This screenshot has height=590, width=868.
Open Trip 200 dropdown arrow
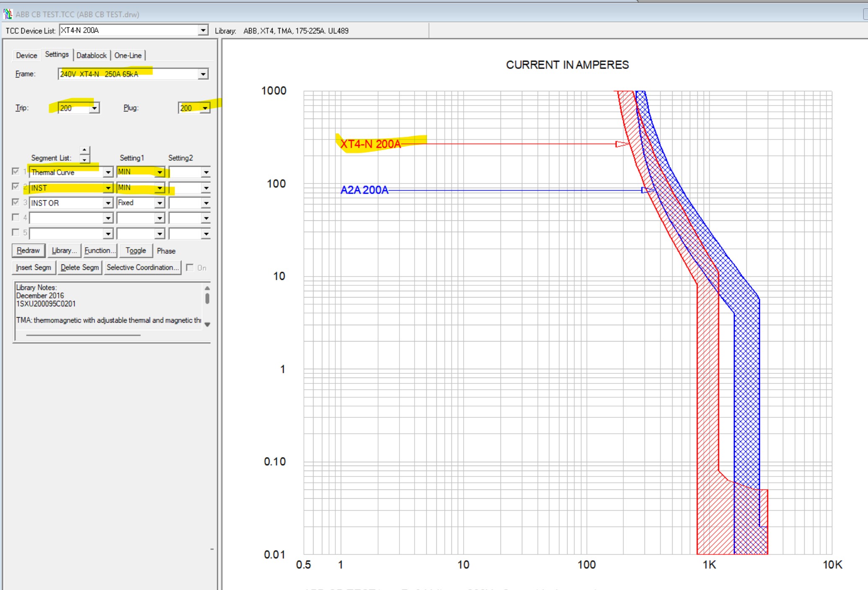point(94,108)
